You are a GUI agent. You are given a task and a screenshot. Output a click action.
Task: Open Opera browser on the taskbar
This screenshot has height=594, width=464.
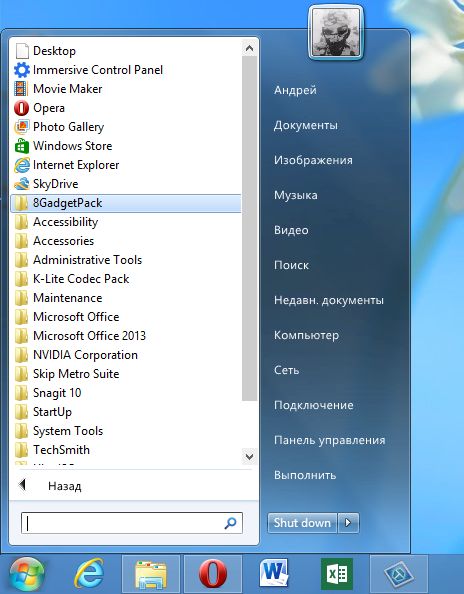point(212,574)
